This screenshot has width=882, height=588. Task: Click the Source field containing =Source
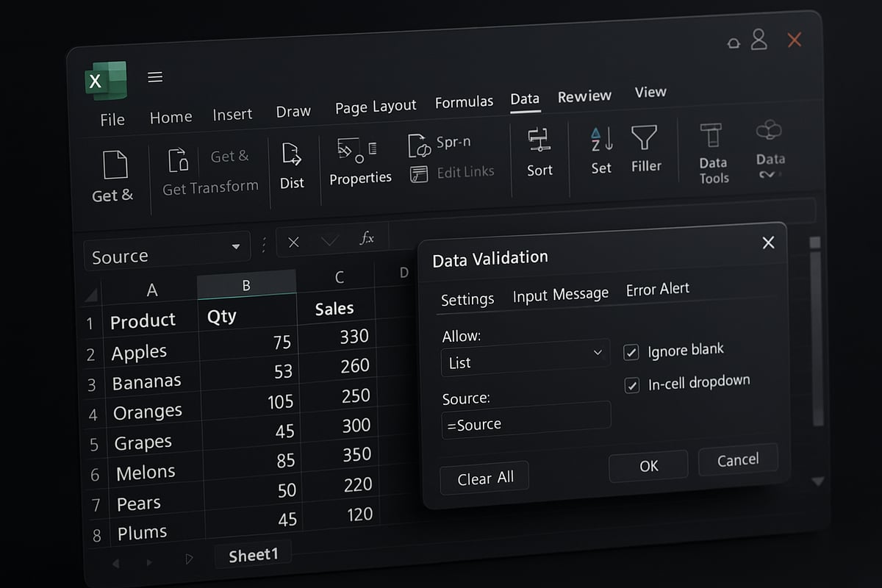tap(526, 423)
